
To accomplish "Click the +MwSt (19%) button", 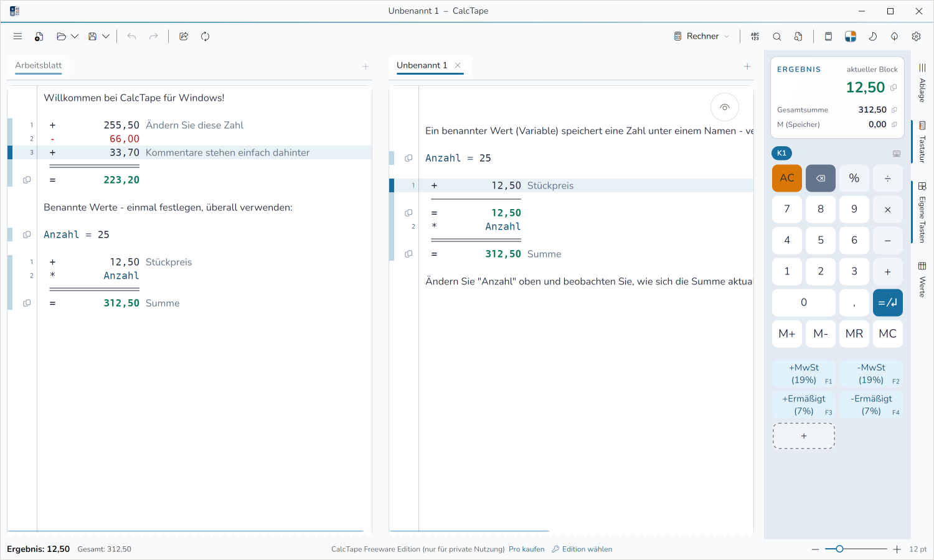I will click(804, 374).
